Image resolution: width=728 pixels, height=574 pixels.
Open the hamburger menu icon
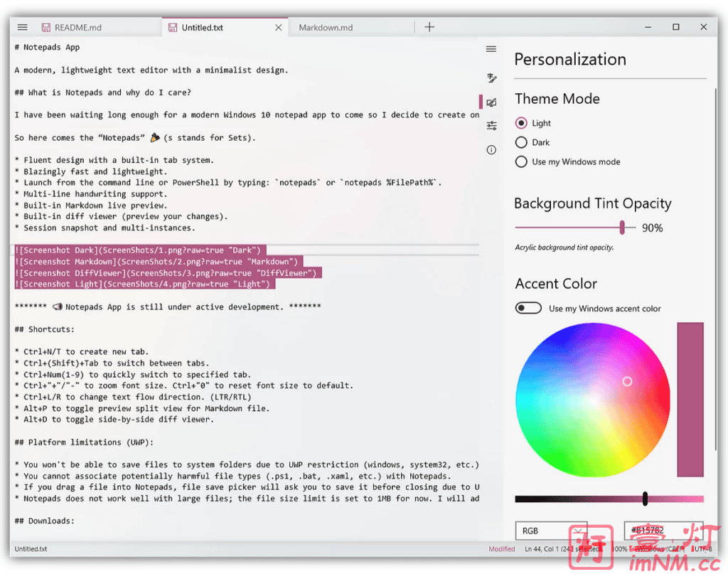pos(491,48)
